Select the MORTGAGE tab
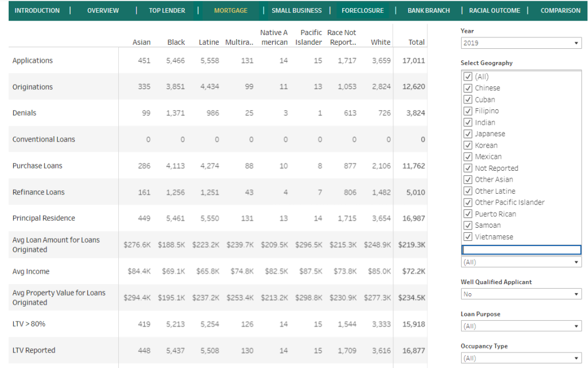588x368 pixels. click(231, 10)
